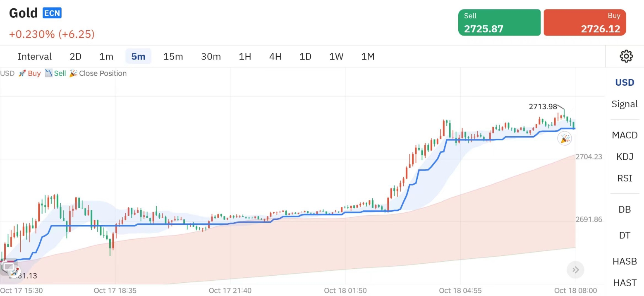Screen dimensions: 644x296
Task: Click the 2713.98 high price label
Action: [543, 107]
